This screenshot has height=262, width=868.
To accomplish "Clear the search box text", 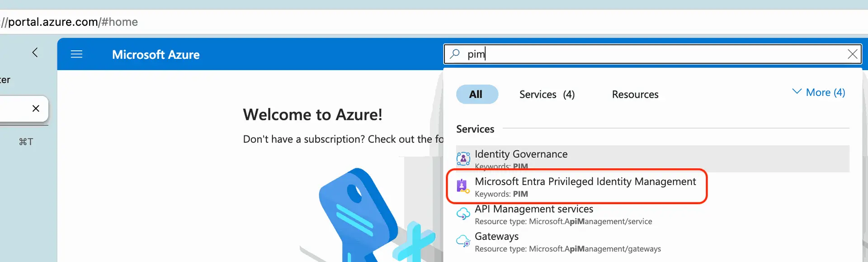I will [852, 54].
